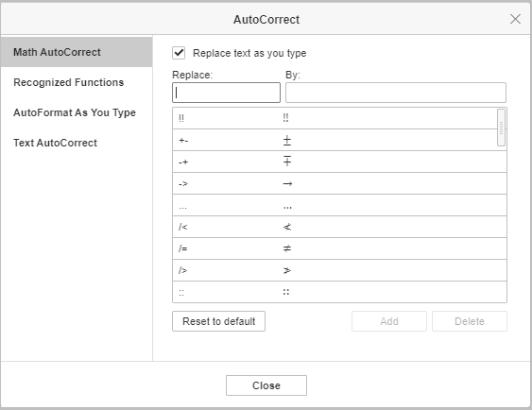Choose the ... ellipsis replacement row
532x410 pixels.
pyautogui.click(x=339, y=205)
